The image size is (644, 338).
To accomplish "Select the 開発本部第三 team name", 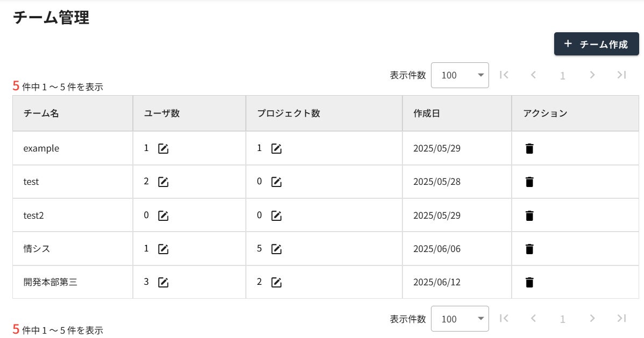I will 50,282.
